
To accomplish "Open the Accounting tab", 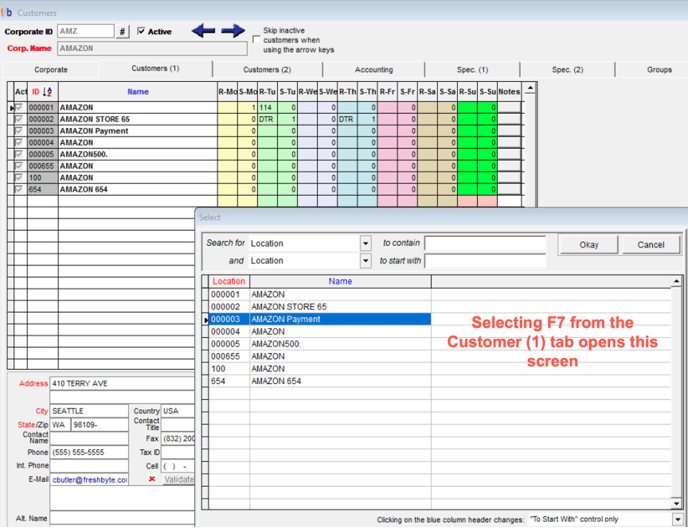I will point(374,70).
